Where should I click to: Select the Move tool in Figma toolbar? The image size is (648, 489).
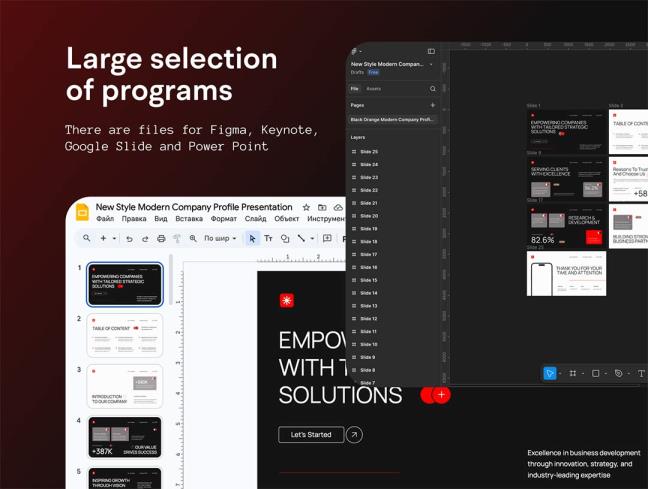click(549, 373)
